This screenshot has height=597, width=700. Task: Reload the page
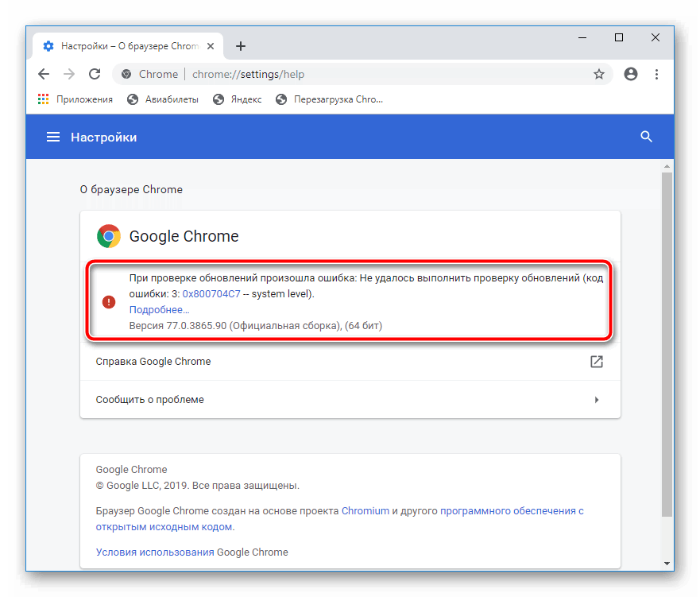tap(95, 74)
